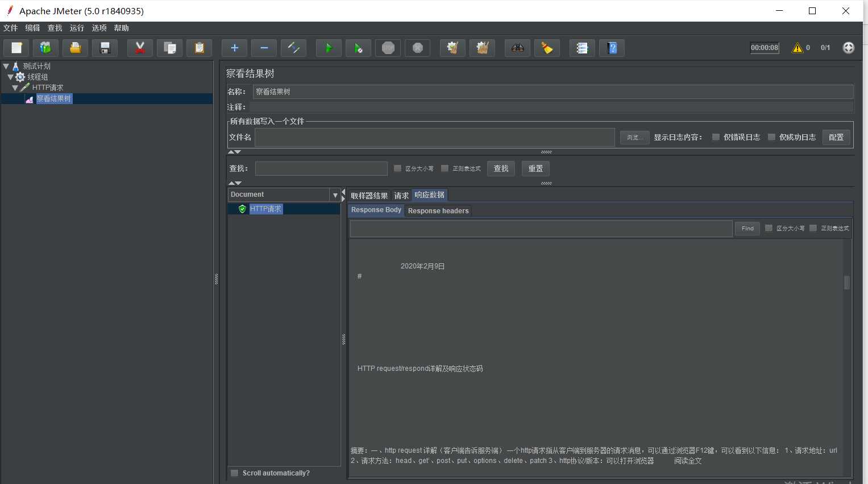
Task: Collapse the 线程组 tree node
Action: pyautogui.click(x=11, y=77)
